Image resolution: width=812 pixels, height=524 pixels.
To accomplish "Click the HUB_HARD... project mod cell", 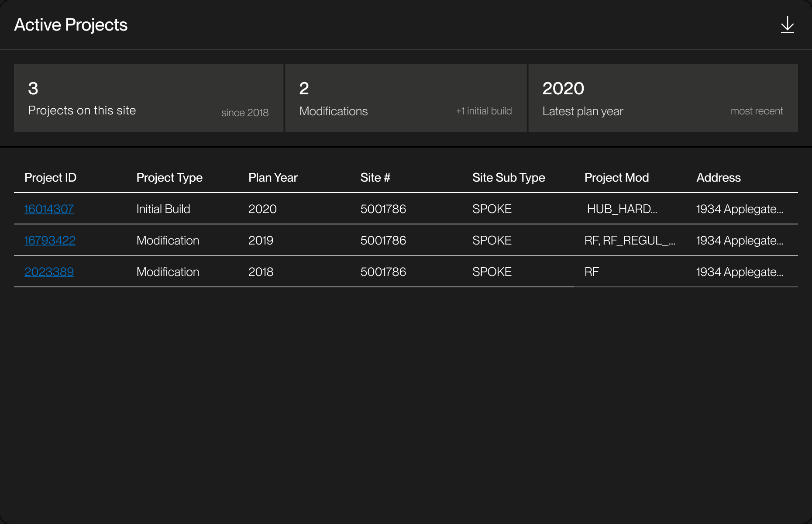I will tap(622, 209).
